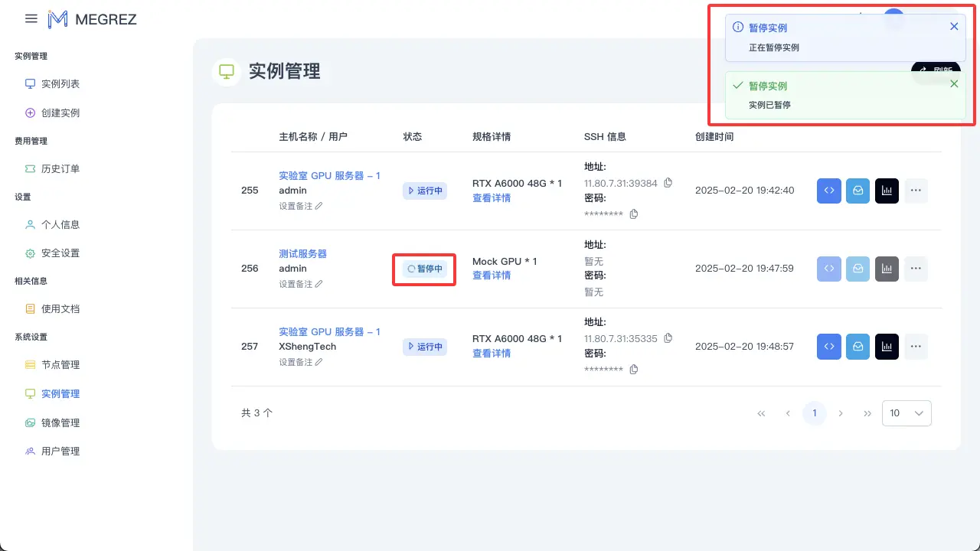Collapse the sidebar with the hamburger icon
The height and width of the screenshot is (551, 980).
coord(31,19)
